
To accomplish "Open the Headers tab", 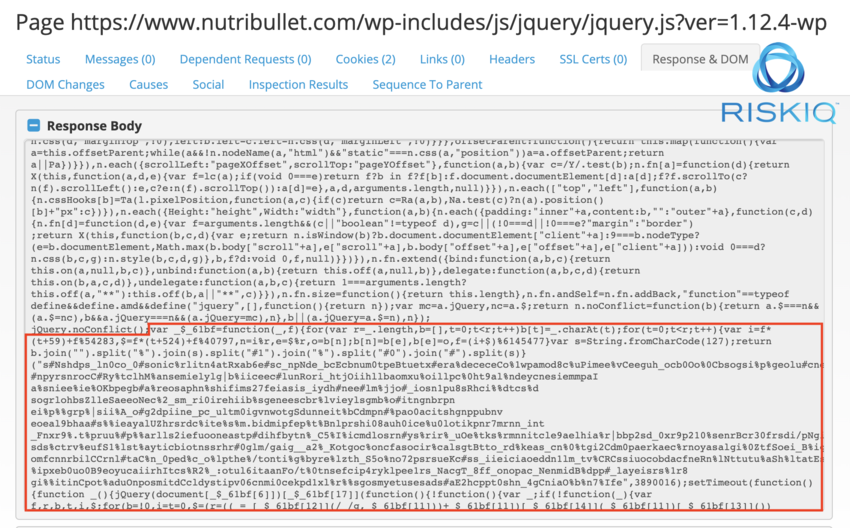I will pyautogui.click(x=512, y=59).
